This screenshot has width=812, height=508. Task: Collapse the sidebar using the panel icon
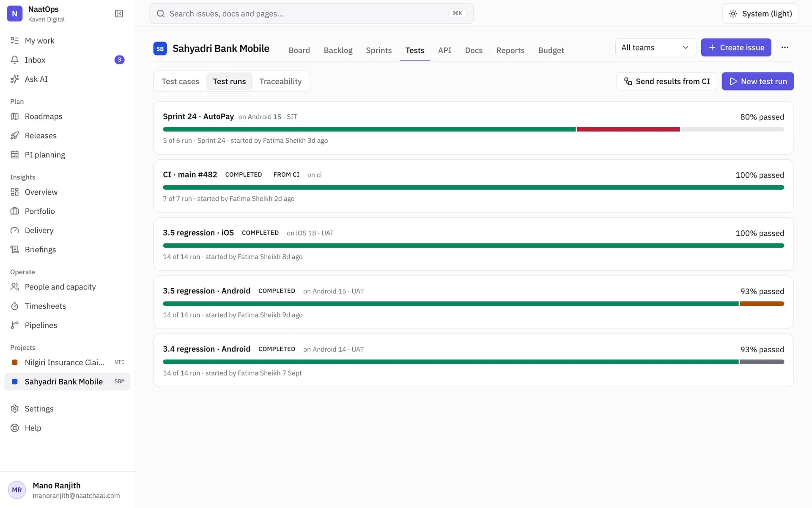point(119,14)
